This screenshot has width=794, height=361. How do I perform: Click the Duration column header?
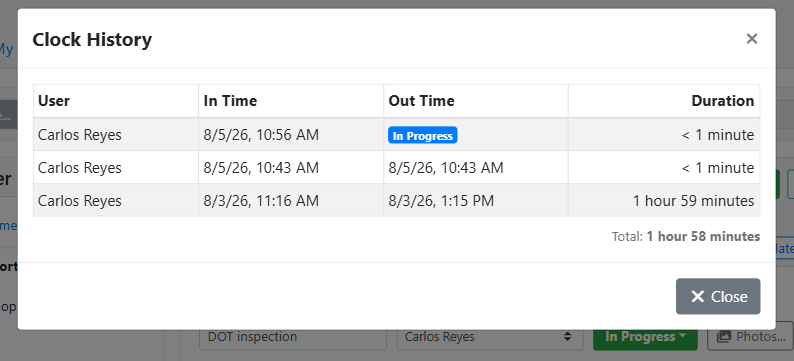(664, 101)
